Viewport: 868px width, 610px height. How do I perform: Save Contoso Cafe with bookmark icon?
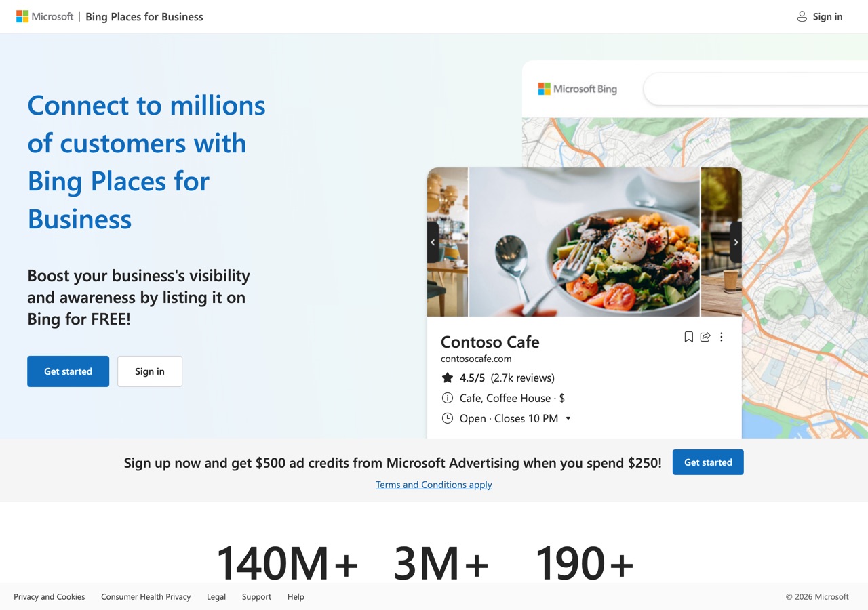click(x=688, y=337)
